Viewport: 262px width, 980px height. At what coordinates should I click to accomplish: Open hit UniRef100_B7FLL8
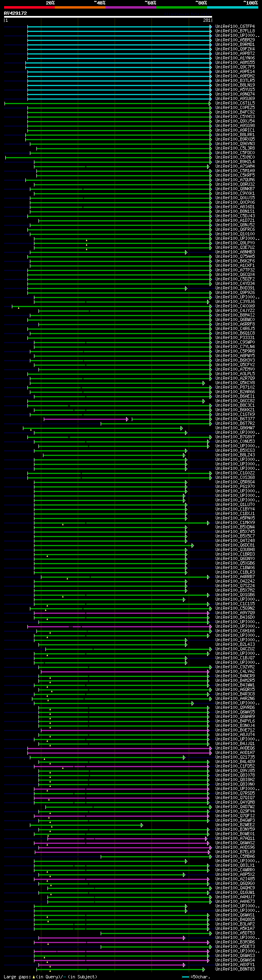[x=235, y=31]
